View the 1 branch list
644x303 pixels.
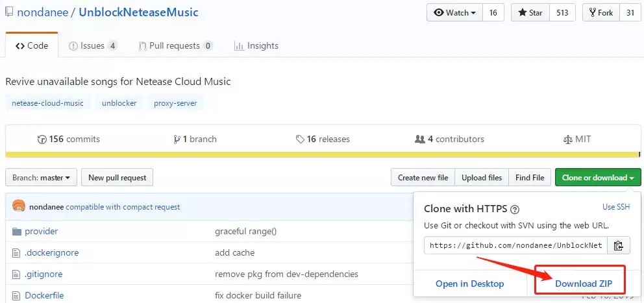pos(195,139)
